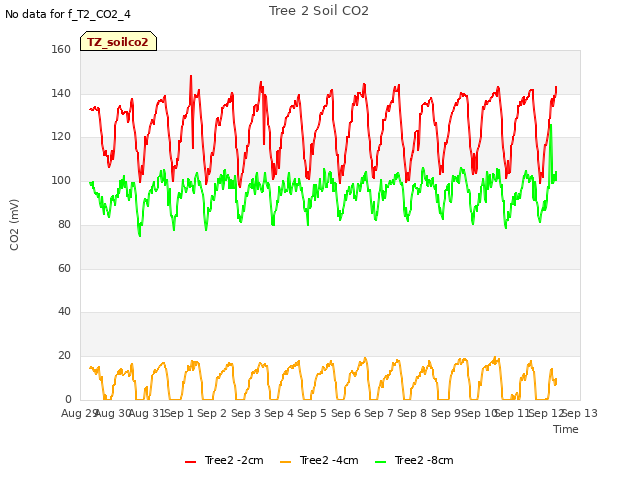Image resolution: width=640 pixels, height=480 pixels.
Task: Click the y-axis label 100
Action: [x=61, y=181]
